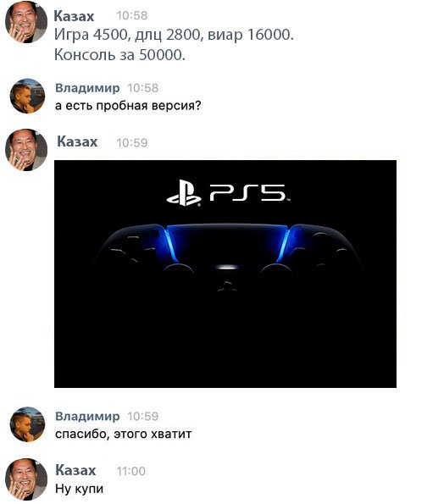Click Владимир's avatar on the 10:58 message
The height and width of the screenshot is (504, 444).
point(27,96)
